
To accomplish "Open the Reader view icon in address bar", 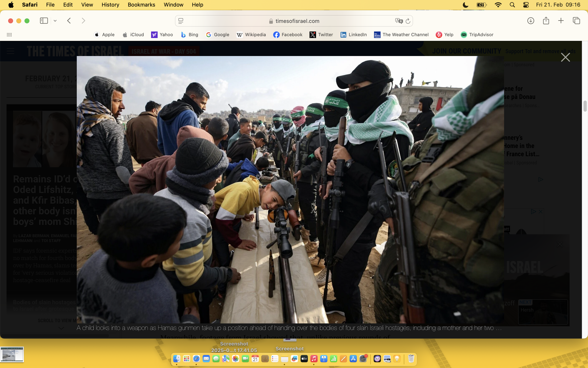I will 181,21.
